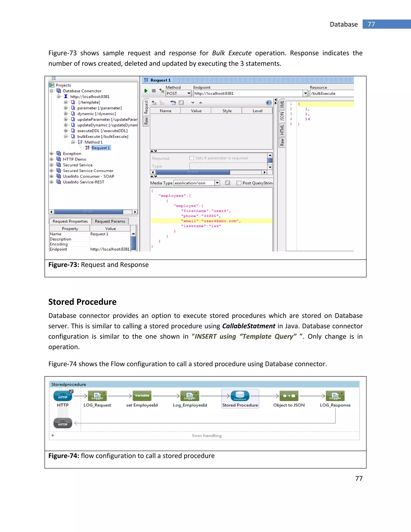Viewport: 411px width, 532px height.
Task: Click the move parameter up arrow
Action: point(201,103)
